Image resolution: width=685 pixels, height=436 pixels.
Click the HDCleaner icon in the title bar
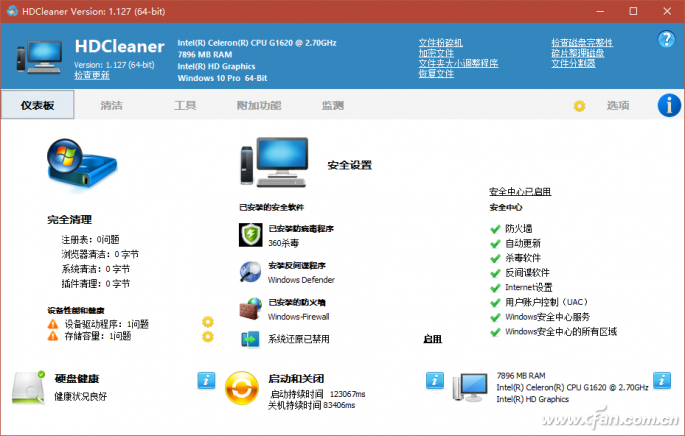pyautogui.click(x=12, y=11)
